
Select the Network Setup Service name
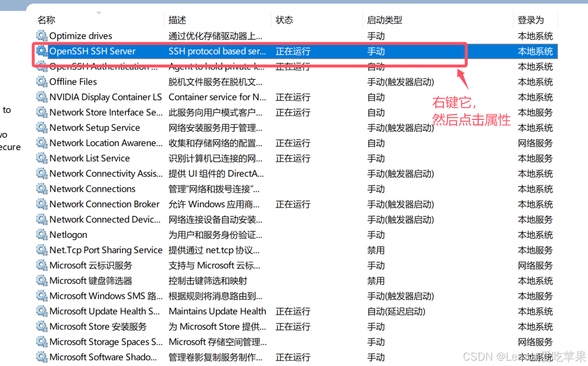click(x=95, y=128)
